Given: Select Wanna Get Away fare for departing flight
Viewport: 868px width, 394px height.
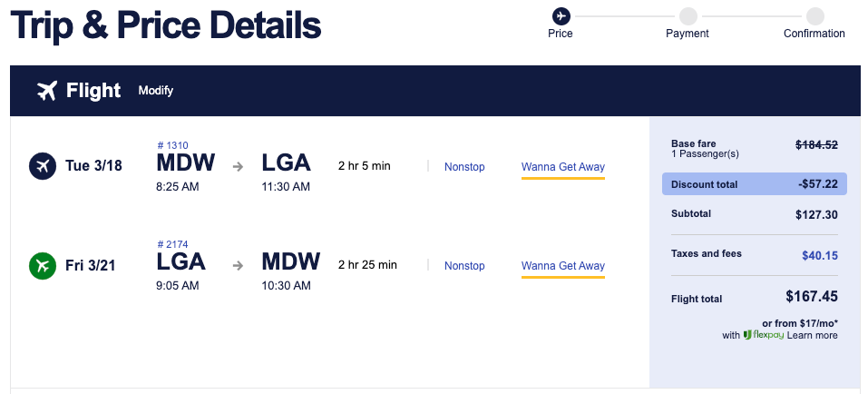Looking at the screenshot, I should coord(563,167).
